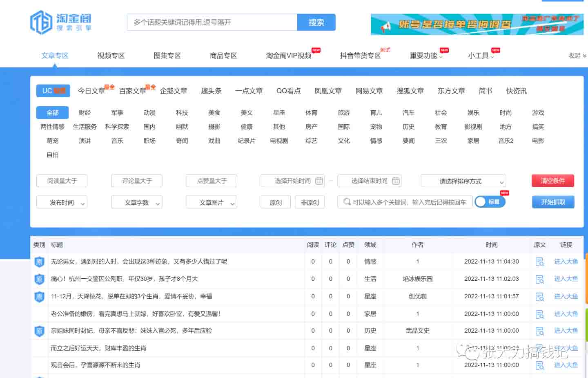The height and width of the screenshot is (378, 588).
Task: Switch to the 视频专区 tab
Action: pos(111,56)
